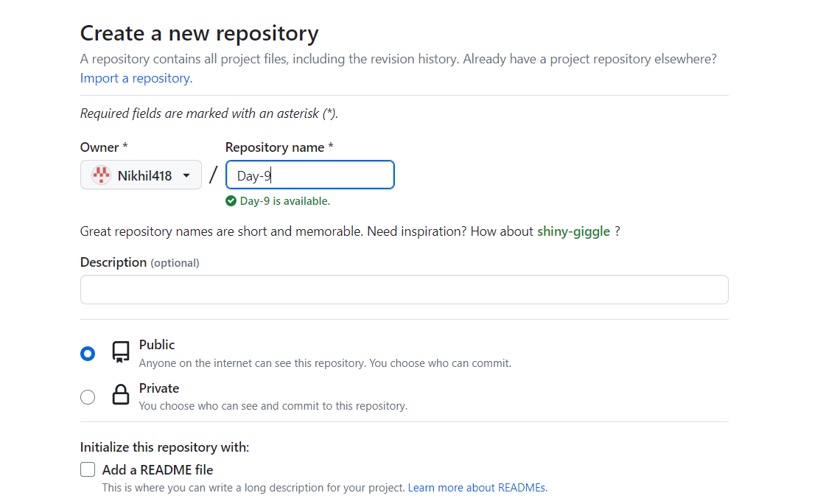Open the Owner dropdown arrow

coord(186,175)
